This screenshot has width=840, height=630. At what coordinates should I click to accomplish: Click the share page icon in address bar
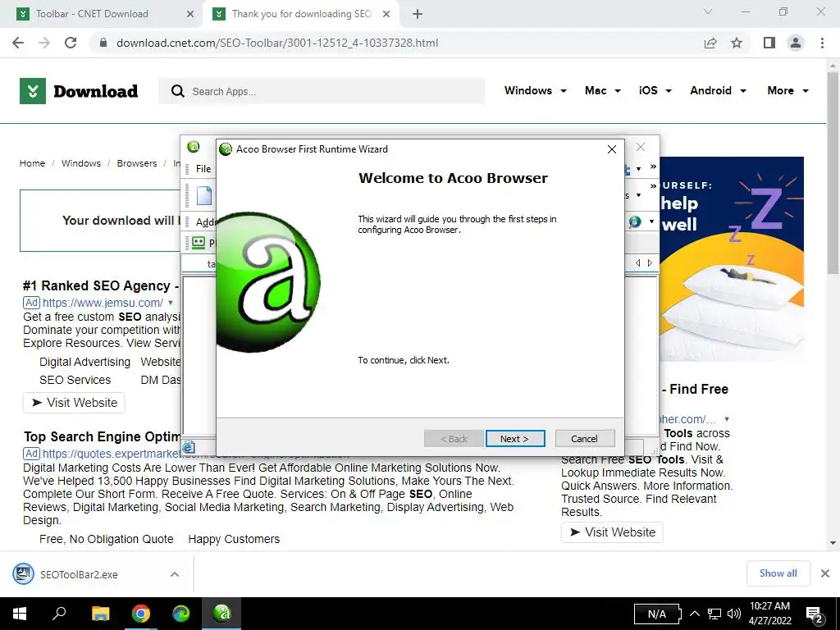(x=710, y=43)
